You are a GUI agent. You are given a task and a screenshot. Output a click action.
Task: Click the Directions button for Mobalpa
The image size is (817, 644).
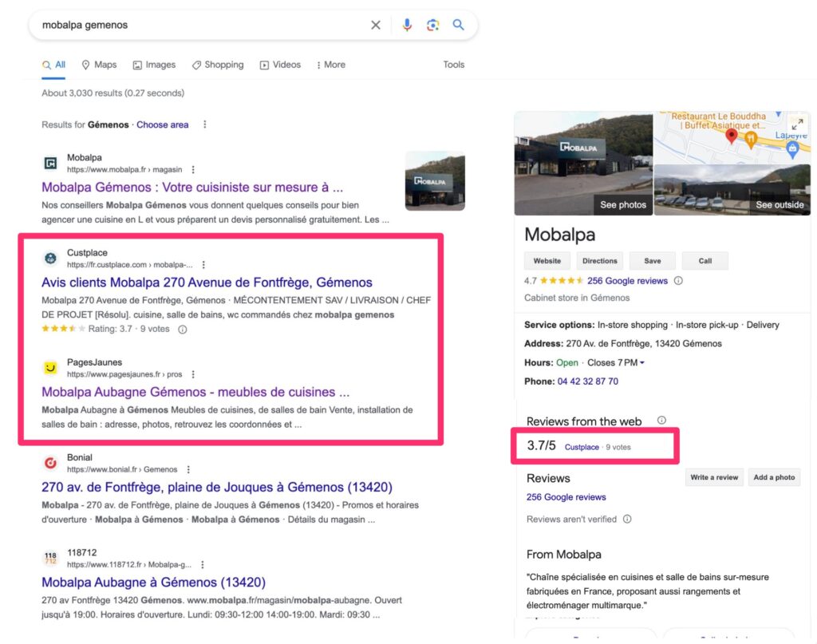(x=599, y=261)
